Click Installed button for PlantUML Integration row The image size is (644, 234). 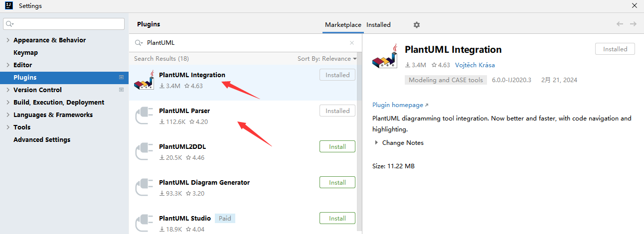(x=337, y=75)
